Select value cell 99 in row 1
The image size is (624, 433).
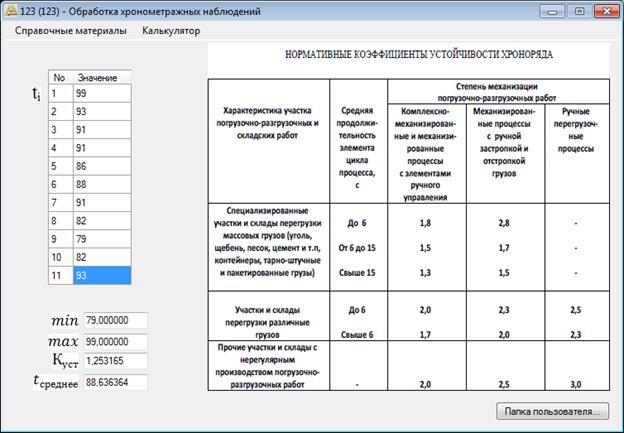coord(102,93)
